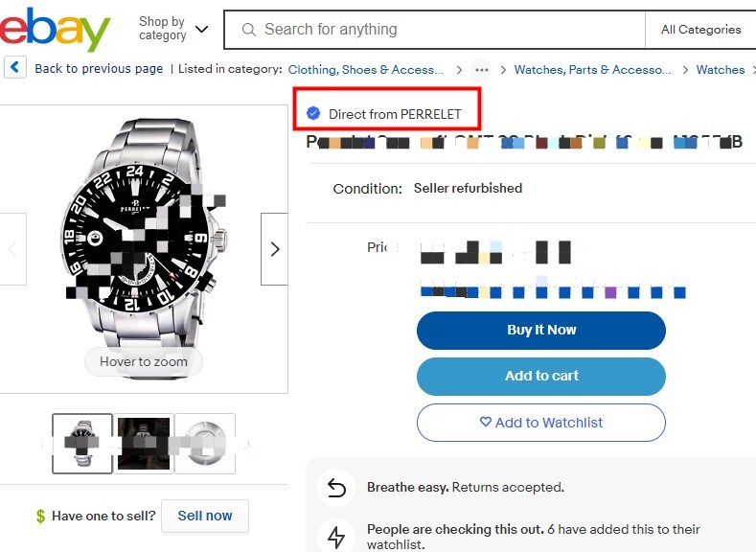Click the blue verified checkmark badge
756x552 pixels.
pyautogui.click(x=313, y=114)
